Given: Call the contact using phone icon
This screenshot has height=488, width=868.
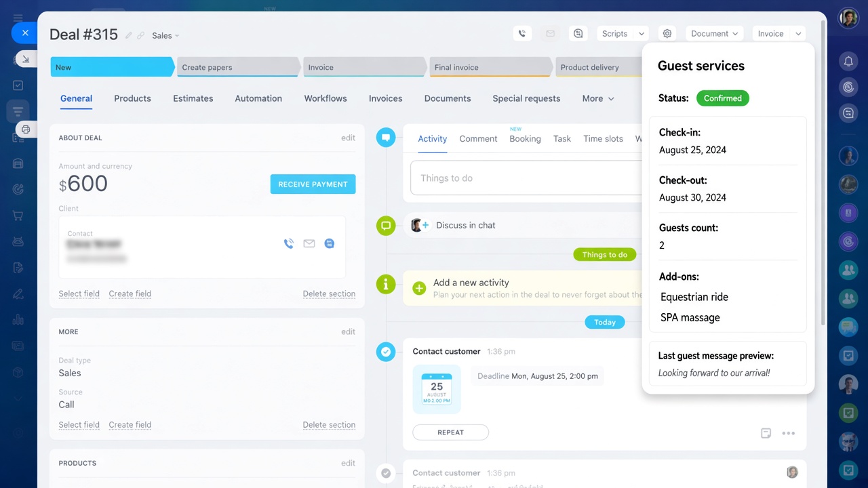Looking at the screenshot, I should pos(289,243).
